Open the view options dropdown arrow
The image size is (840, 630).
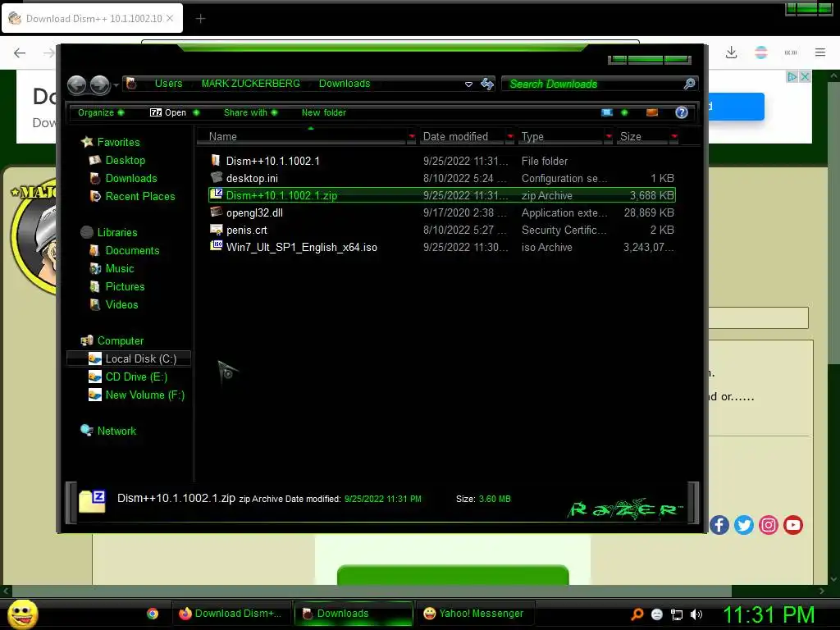(624, 112)
